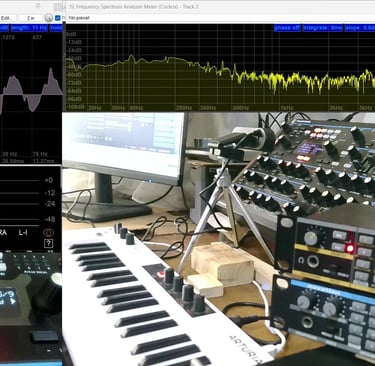The width and height of the screenshot is (375, 366).
Task: Click the wet/dry knob icon beside '2 in'
Action: tap(49, 18)
